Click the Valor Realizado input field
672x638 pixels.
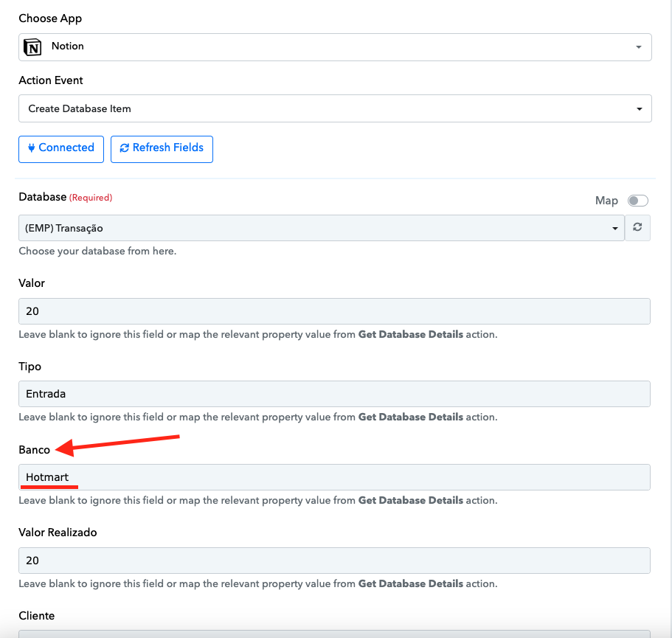(x=334, y=561)
